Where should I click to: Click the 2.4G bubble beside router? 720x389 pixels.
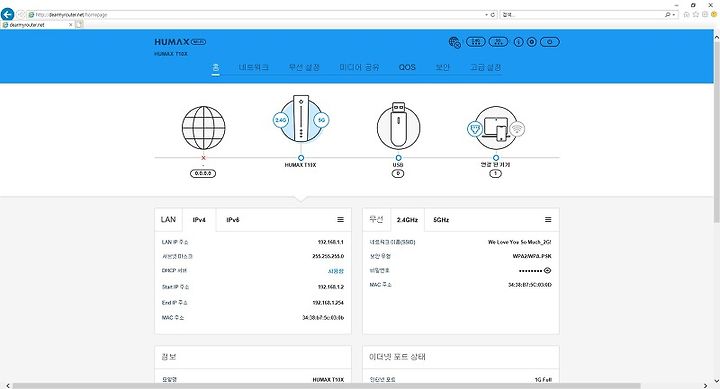(x=281, y=120)
